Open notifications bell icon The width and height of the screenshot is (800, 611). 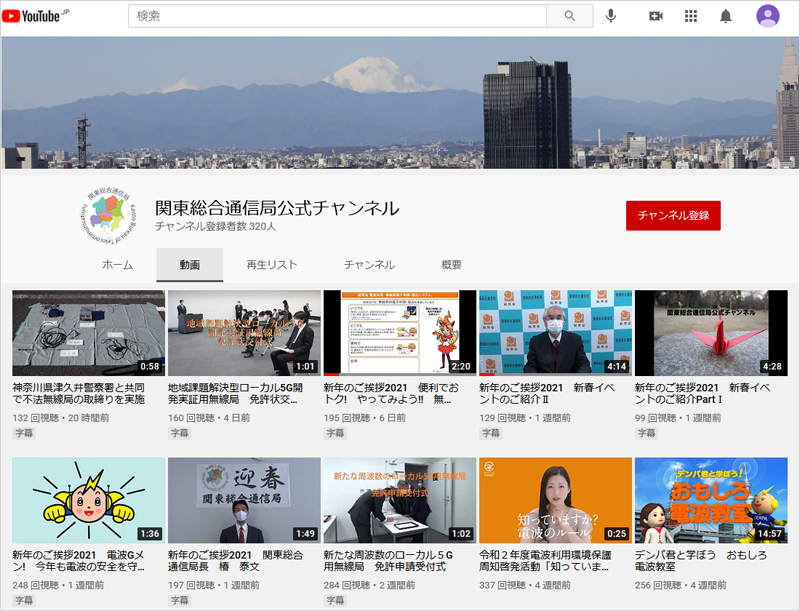coord(726,16)
